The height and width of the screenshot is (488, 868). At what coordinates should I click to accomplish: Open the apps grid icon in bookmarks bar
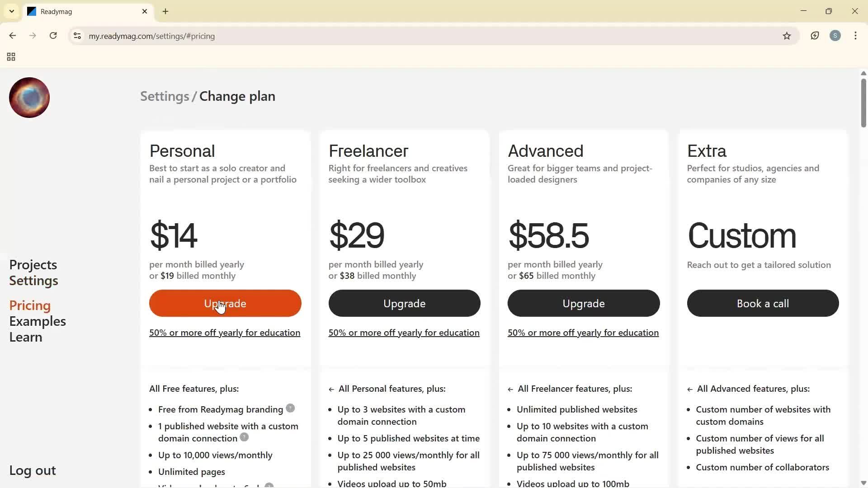11,57
